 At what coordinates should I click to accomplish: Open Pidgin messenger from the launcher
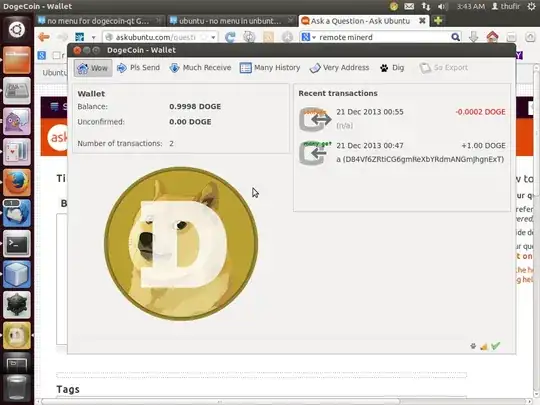17,121
